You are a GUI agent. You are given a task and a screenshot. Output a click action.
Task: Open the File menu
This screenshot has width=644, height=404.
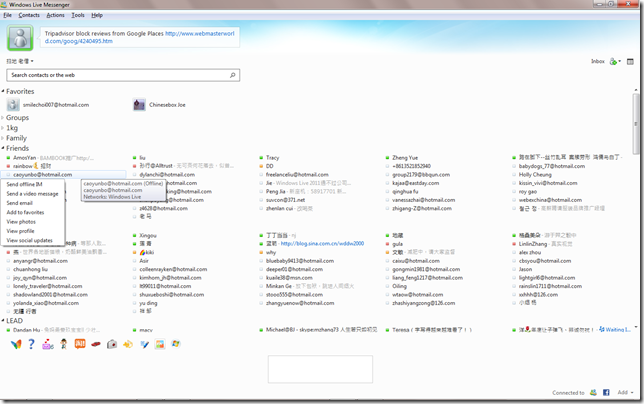[7, 15]
